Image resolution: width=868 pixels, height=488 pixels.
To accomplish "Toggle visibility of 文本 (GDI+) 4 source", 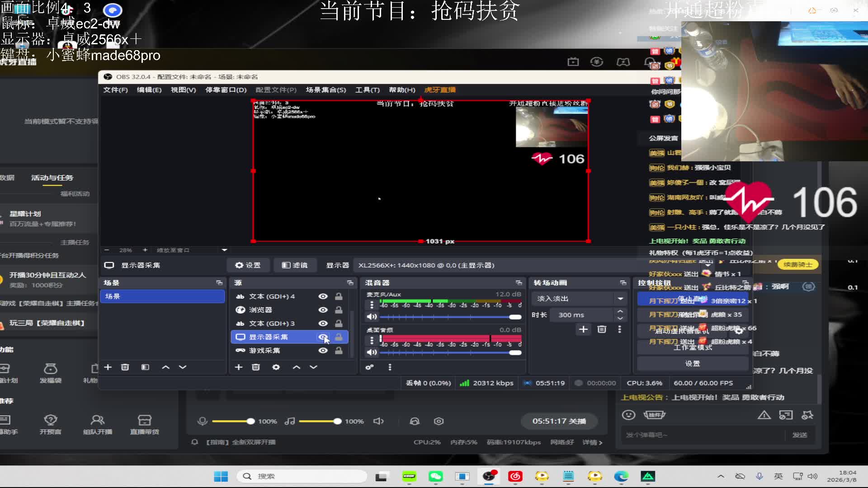I will 323,296.
